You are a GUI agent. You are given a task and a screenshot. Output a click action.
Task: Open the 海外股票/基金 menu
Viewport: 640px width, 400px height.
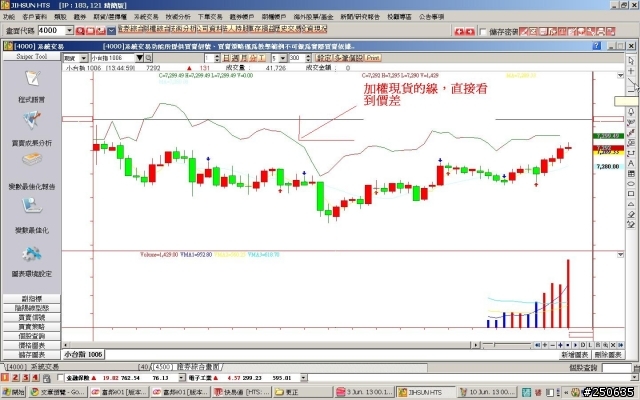(x=313, y=17)
